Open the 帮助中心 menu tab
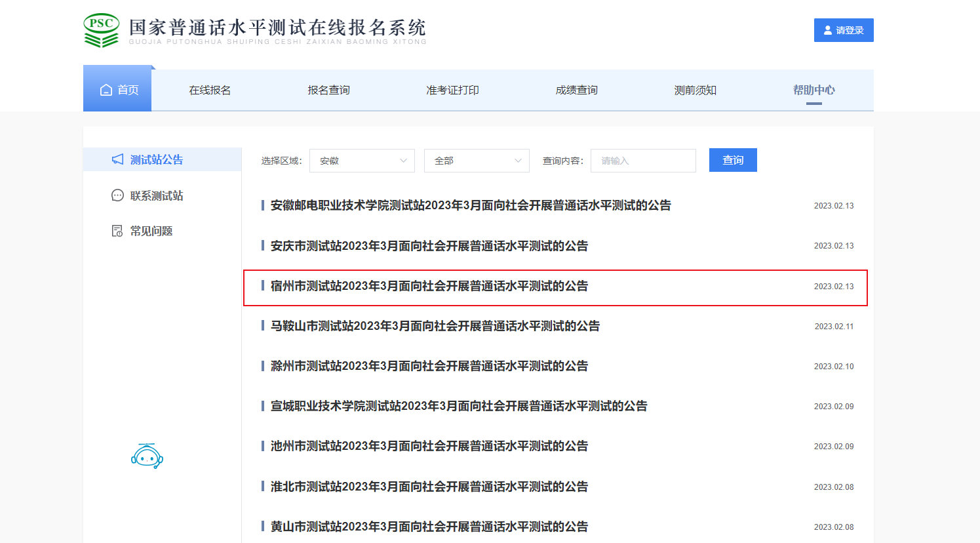This screenshot has width=980, height=543. click(x=814, y=90)
